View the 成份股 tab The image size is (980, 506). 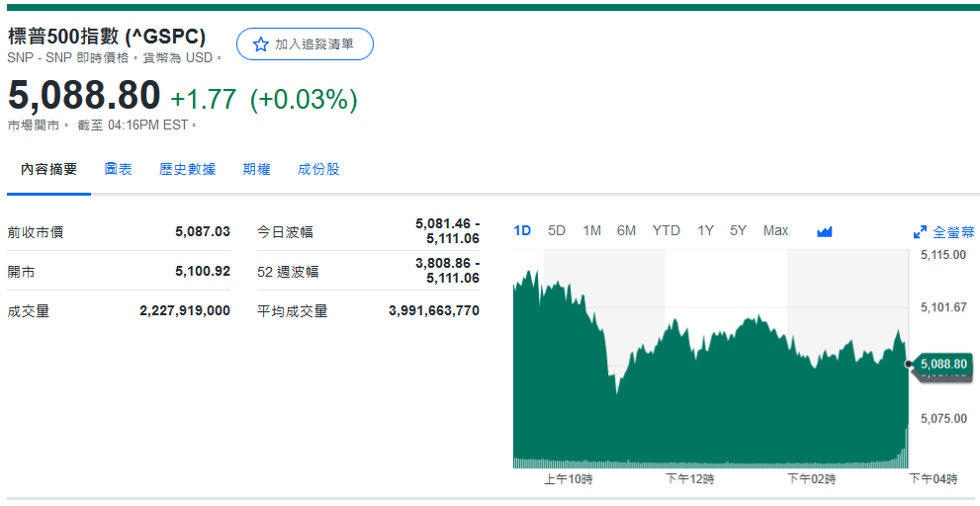(318, 169)
